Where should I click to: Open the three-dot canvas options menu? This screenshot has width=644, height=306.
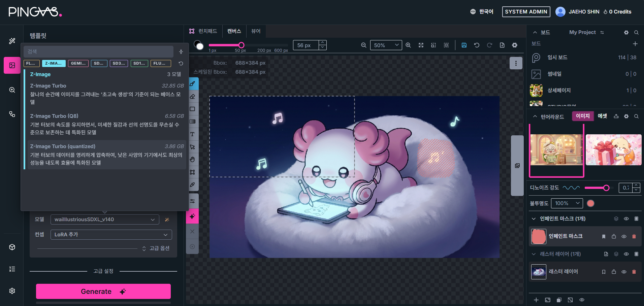pos(516,63)
